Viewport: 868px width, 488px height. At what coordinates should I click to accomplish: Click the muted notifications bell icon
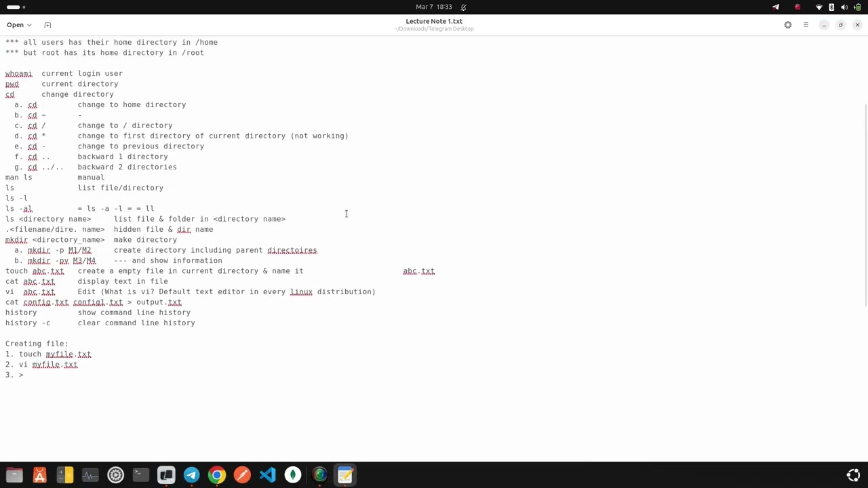coord(463,7)
